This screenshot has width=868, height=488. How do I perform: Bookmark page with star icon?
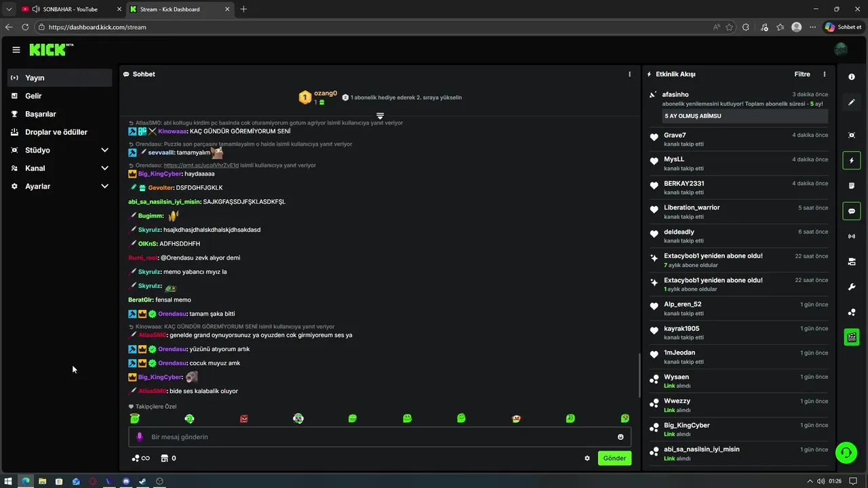[729, 27]
